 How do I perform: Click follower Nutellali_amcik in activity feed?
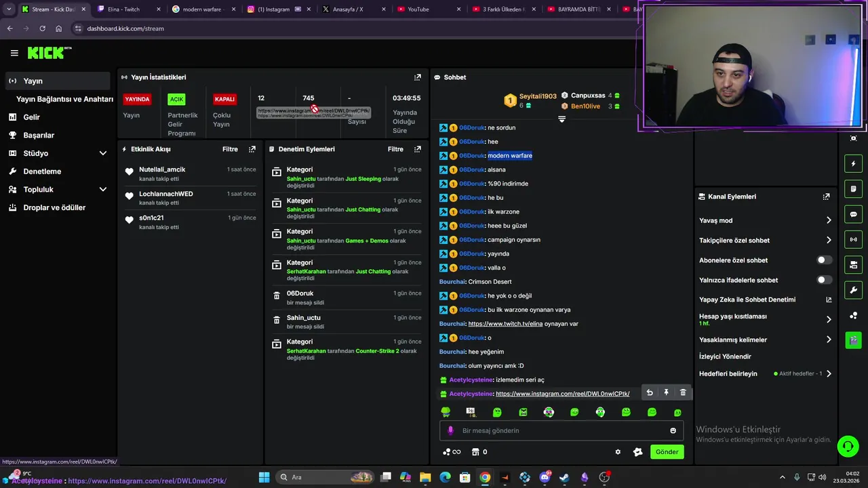tap(162, 169)
